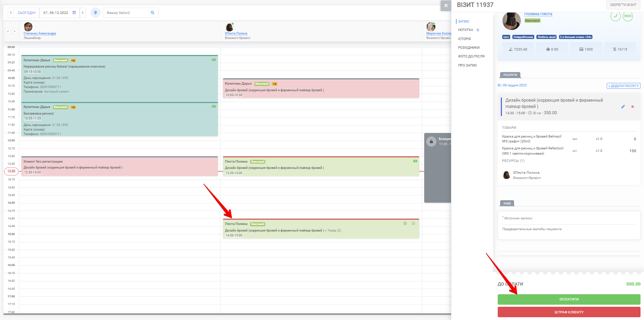Click the location pin icon
644x320 pixels.
pyautogui.click(x=95, y=13)
